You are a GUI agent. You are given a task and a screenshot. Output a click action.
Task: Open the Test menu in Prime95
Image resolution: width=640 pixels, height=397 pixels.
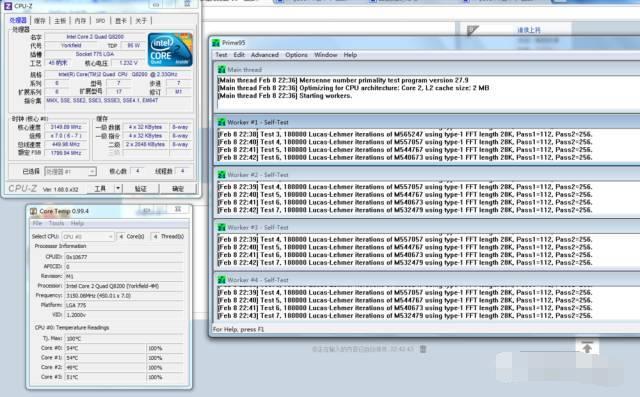(x=221, y=55)
